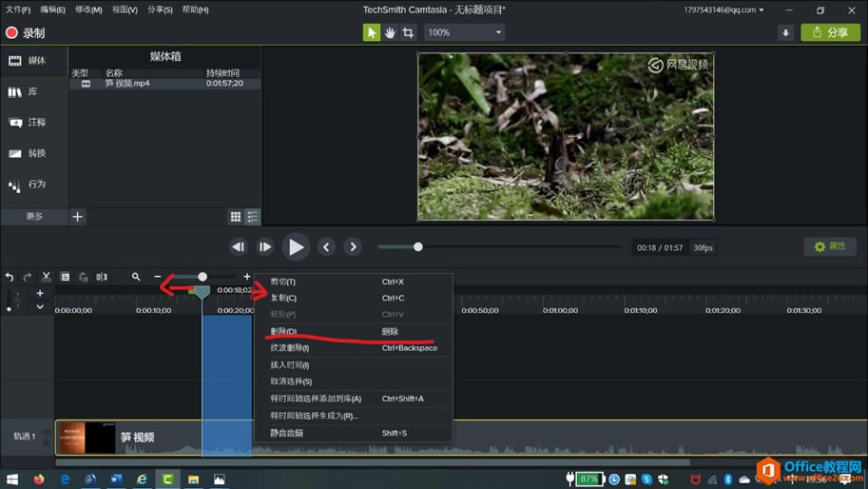This screenshot has height=489, width=868.
Task: Click the timeline magnifier zoom icon
Action: pyautogui.click(x=136, y=277)
